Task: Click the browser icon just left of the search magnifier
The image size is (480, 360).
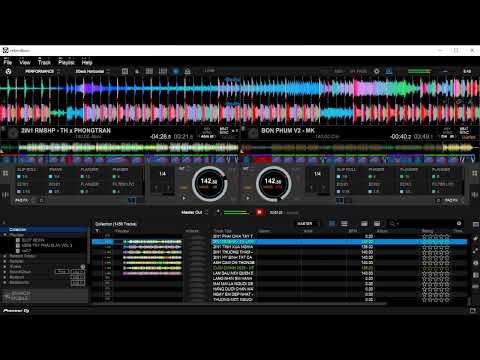Action: click(377, 223)
